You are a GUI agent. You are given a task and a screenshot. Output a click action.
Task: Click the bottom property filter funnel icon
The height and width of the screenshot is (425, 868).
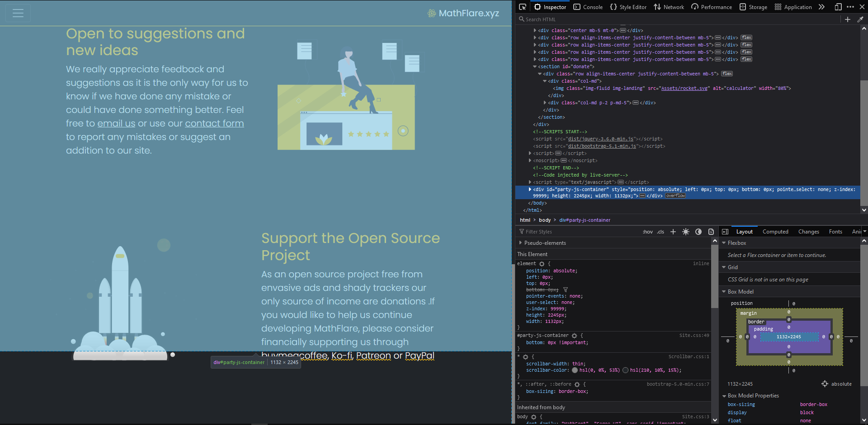click(566, 290)
